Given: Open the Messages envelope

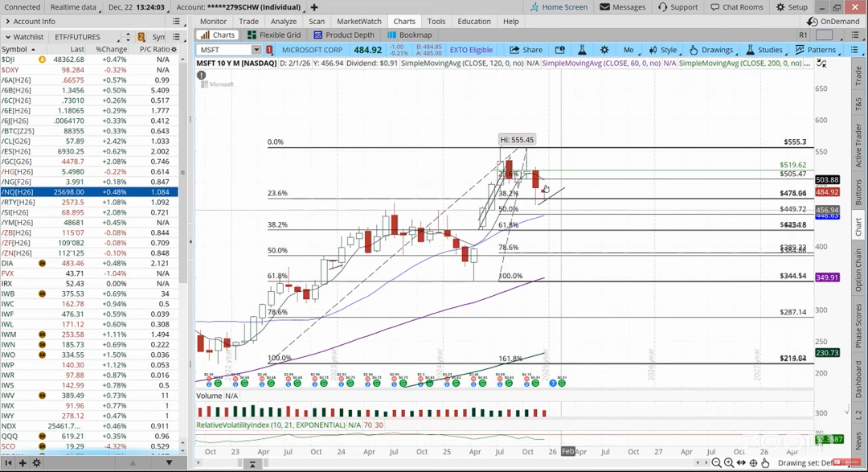Looking at the screenshot, I should point(622,7).
